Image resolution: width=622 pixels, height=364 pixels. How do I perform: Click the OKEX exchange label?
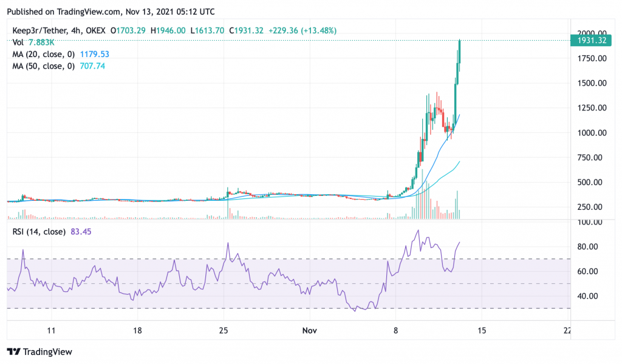pyautogui.click(x=95, y=30)
